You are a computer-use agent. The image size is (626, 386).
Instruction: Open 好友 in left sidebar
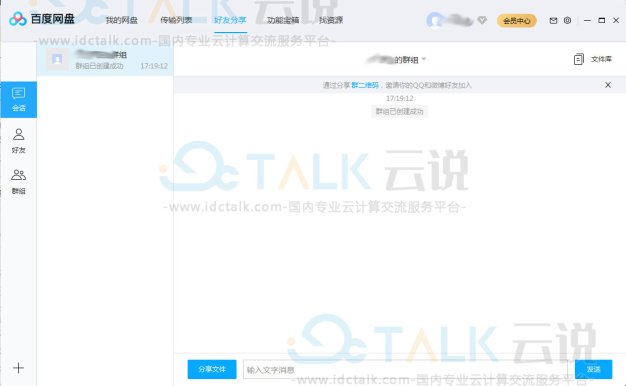coord(19,141)
